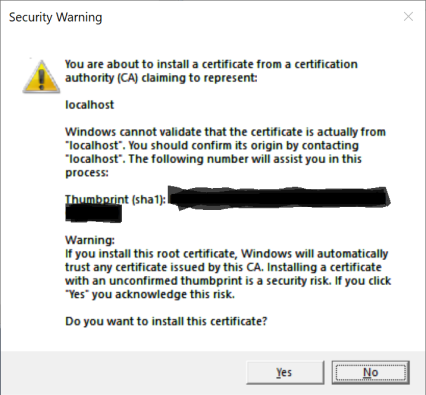Click 'You are about to install' sentence

[x=211, y=64]
